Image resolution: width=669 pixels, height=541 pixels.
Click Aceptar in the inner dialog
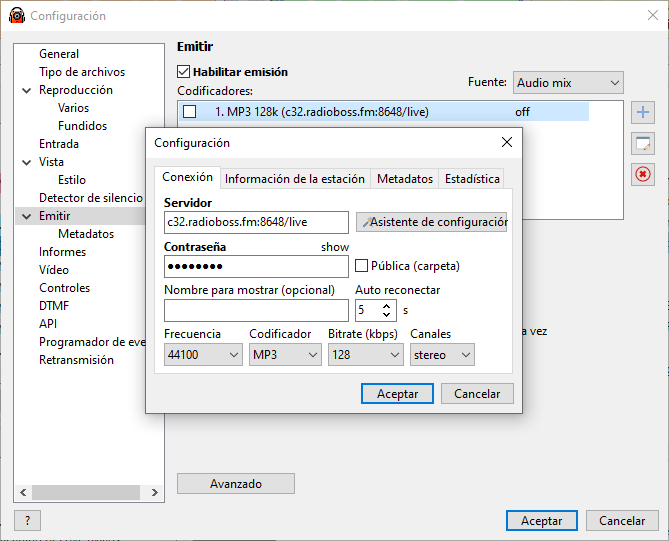(x=397, y=394)
